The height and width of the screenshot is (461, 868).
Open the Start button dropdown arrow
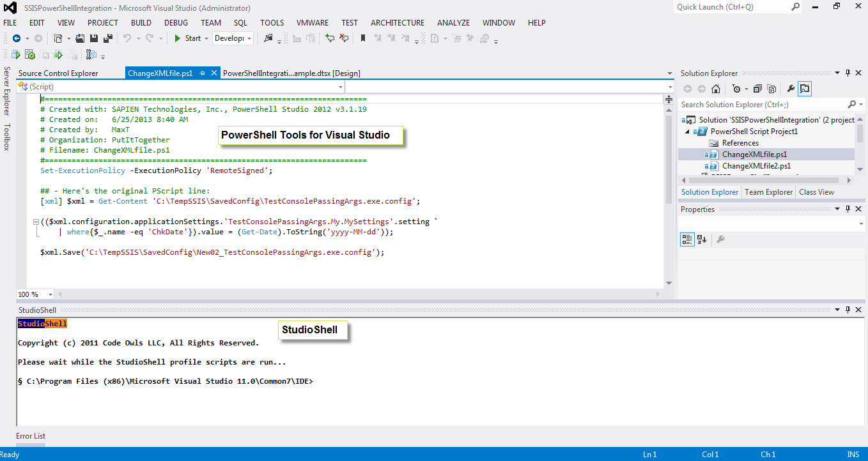(206, 38)
